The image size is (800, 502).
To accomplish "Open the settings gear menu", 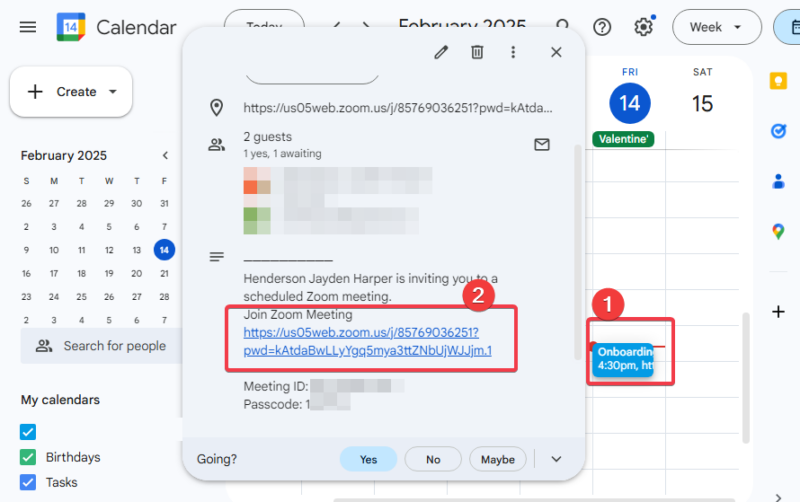I will pos(643,27).
